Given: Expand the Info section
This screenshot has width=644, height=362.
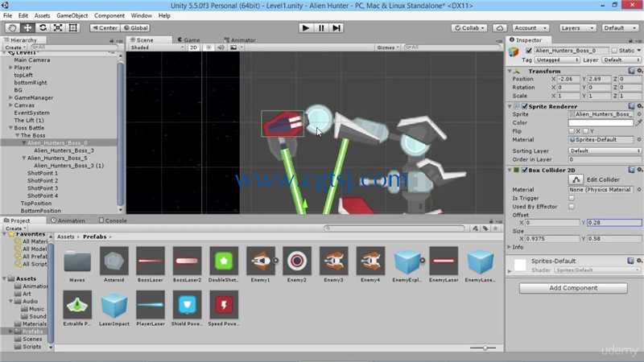Looking at the screenshot, I should [x=510, y=247].
